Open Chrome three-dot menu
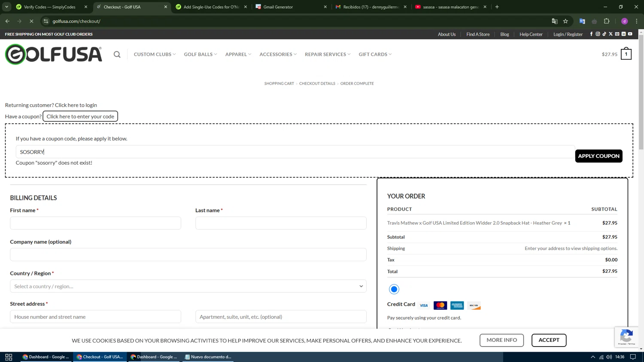This screenshot has width=644, height=362. 637,21
